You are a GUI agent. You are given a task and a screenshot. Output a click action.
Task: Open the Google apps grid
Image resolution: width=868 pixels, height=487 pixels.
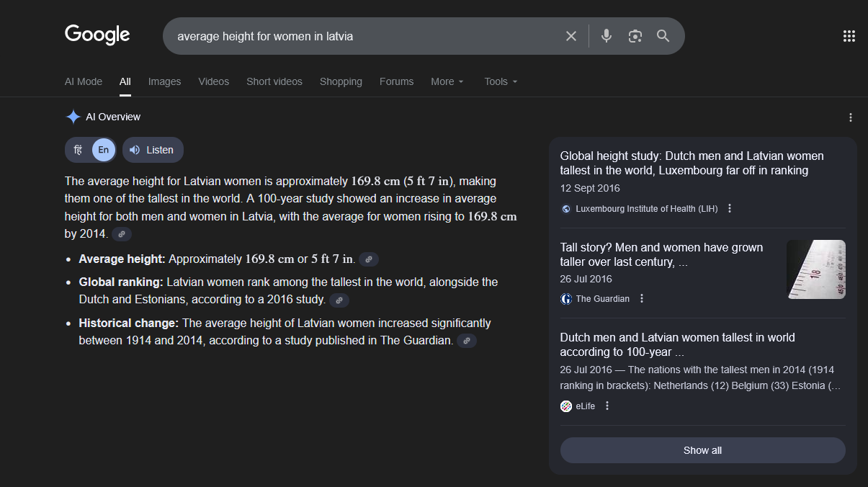click(849, 36)
